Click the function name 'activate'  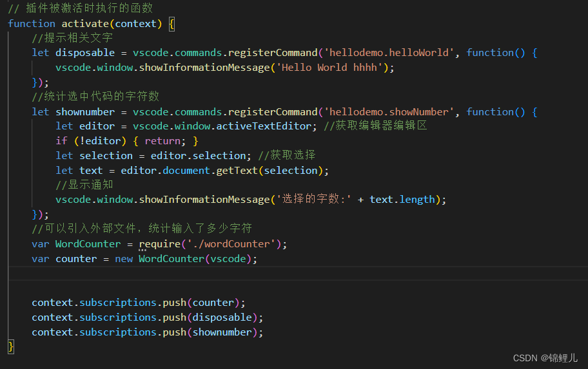click(x=85, y=24)
